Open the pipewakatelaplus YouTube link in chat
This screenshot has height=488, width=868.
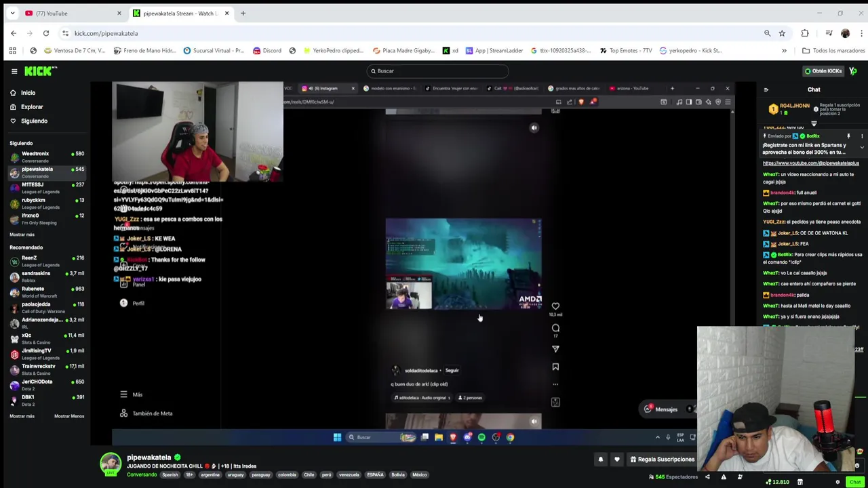pyautogui.click(x=810, y=163)
